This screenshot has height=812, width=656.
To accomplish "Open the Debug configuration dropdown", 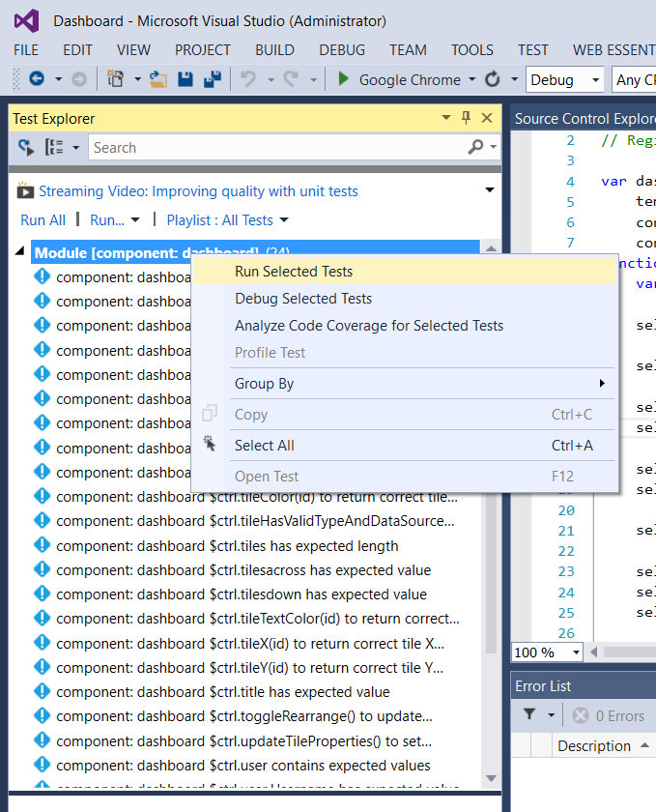I will tap(564, 80).
